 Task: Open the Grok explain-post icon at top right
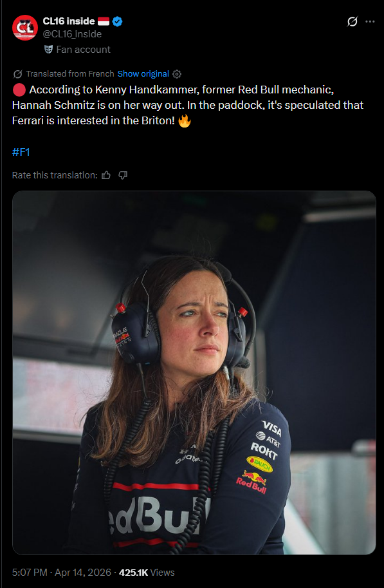point(352,22)
